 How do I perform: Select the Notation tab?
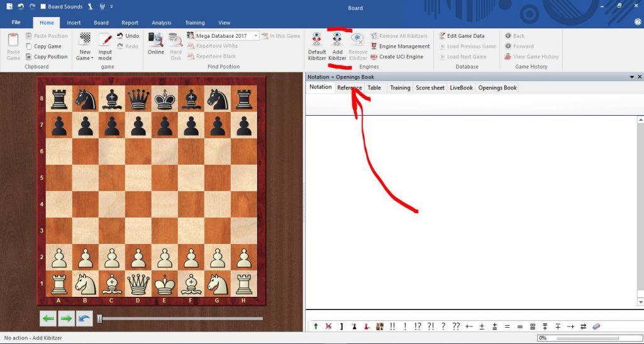(x=320, y=87)
